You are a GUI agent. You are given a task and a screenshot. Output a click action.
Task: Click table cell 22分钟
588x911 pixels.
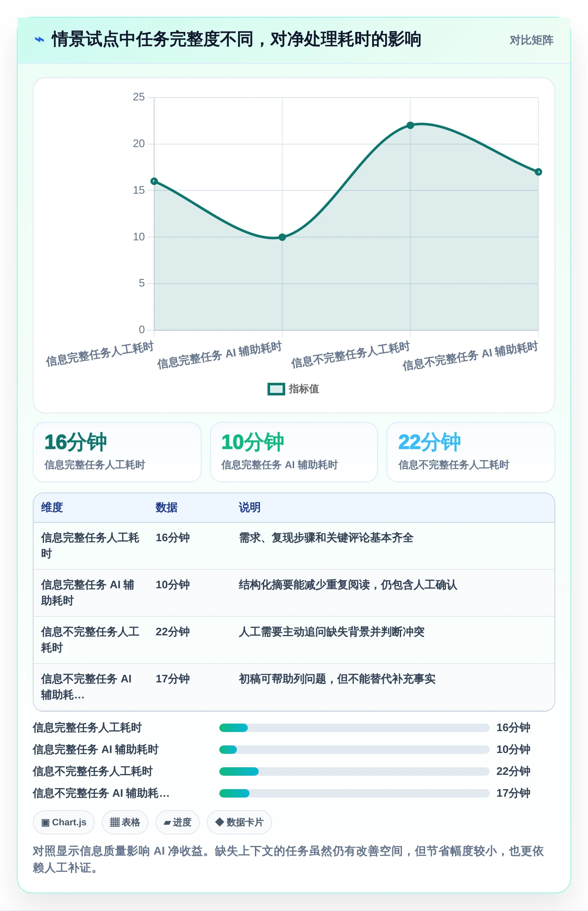[173, 632]
